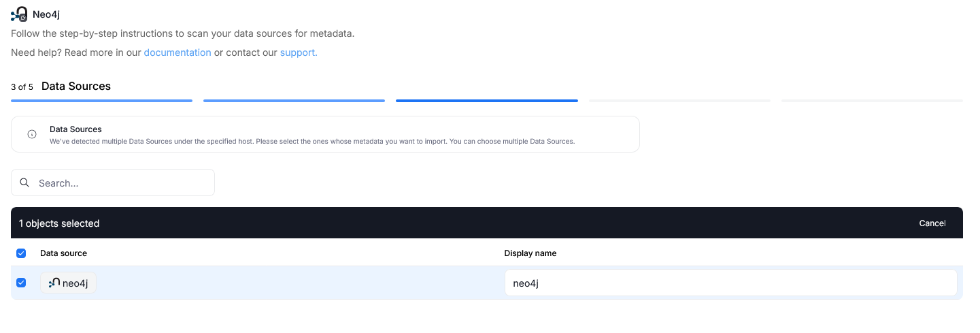Edit the neo4j display name field
The height and width of the screenshot is (333, 980).
click(x=730, y=283)
